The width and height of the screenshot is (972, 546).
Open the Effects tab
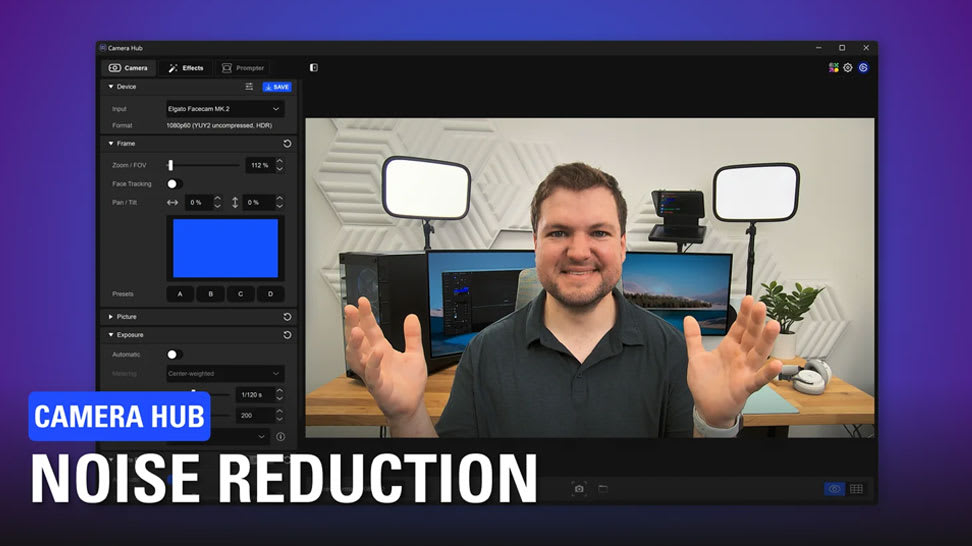[x=186, y=68]
